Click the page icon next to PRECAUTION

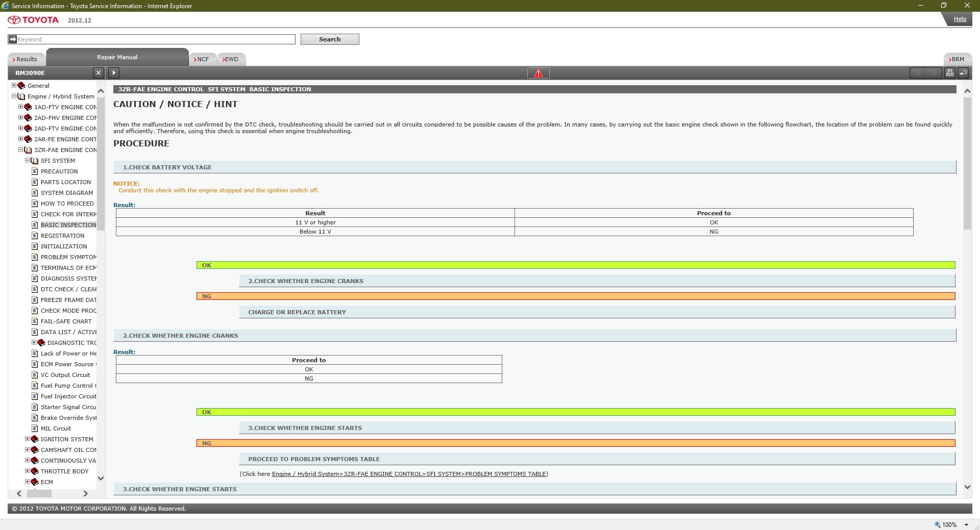[35, 171]
